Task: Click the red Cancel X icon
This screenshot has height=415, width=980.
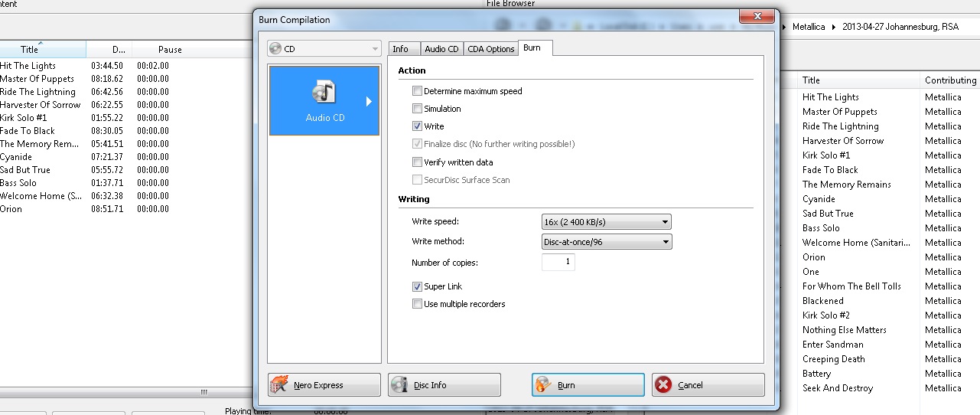Action: 664,385
